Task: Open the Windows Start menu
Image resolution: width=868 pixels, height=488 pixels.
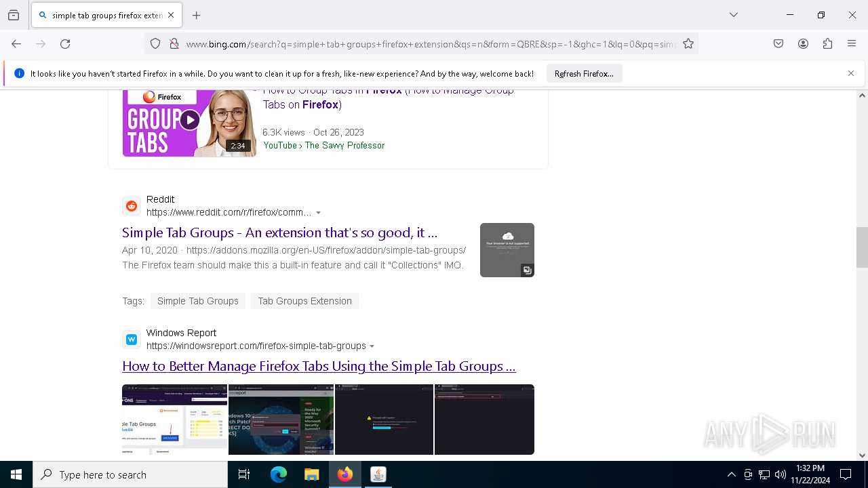Action: click(16, 474)
